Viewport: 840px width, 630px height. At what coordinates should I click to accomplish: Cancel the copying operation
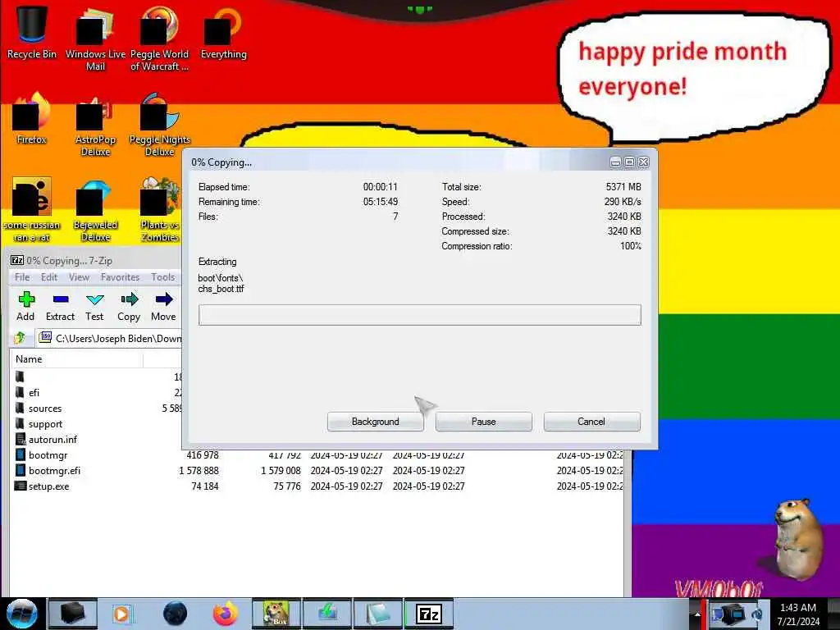591,422
